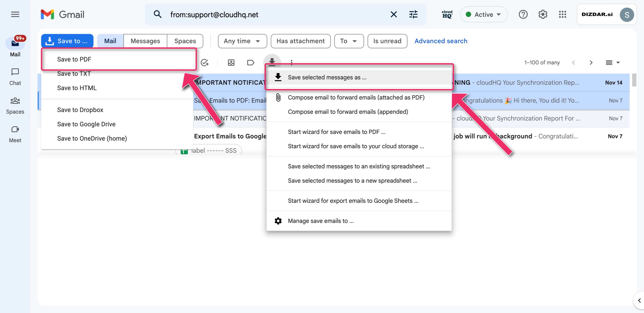Select Save to HTML
The height and width of the screenshot is (313, 644).
pos(117,88)
